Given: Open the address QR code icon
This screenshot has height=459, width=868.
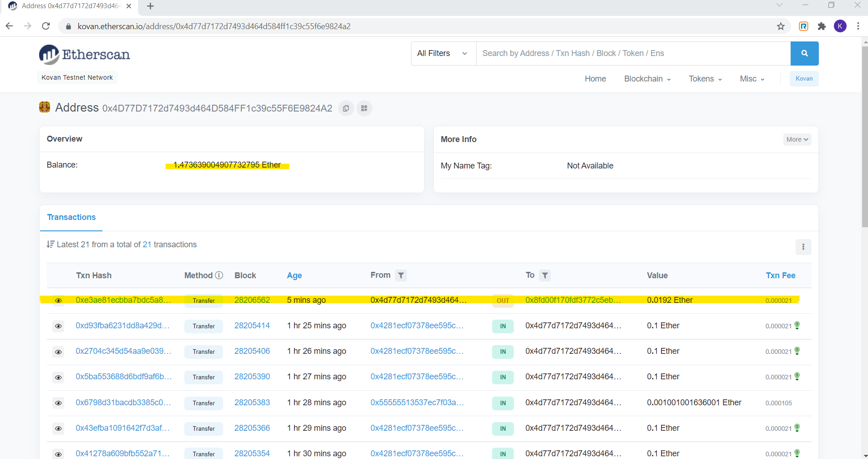Looking at the screenshot, I should (x=364, y=108).
